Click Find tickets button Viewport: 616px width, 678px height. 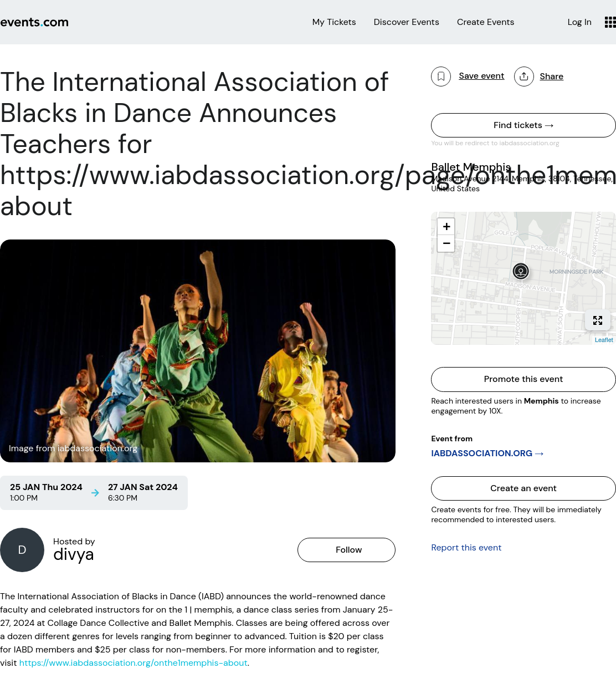(x=523, y=125)
